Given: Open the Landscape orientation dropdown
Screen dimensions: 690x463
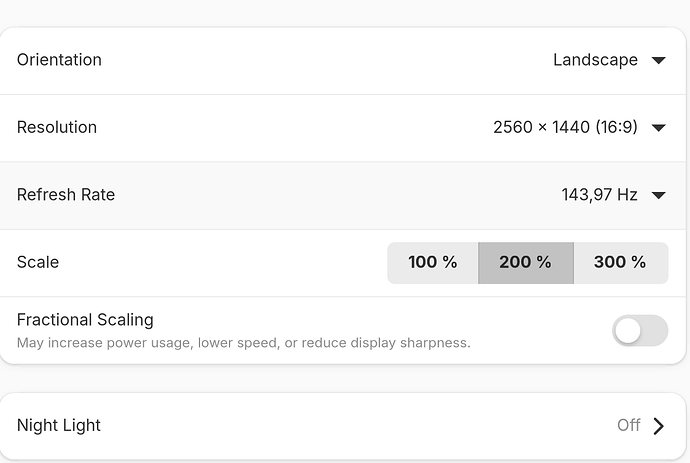Looking at the screenshot, I should click(596, 60).
